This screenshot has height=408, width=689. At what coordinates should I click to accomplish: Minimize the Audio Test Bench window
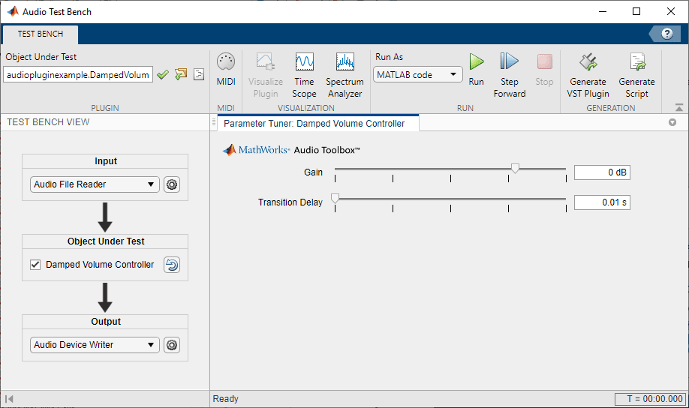[602, 11]
